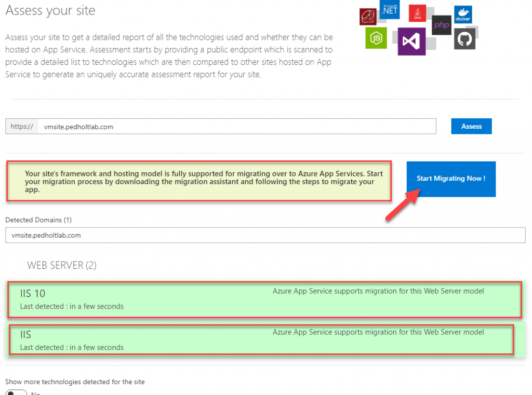Click 'WEB SERVER (2)' heading

click(62, 265)
